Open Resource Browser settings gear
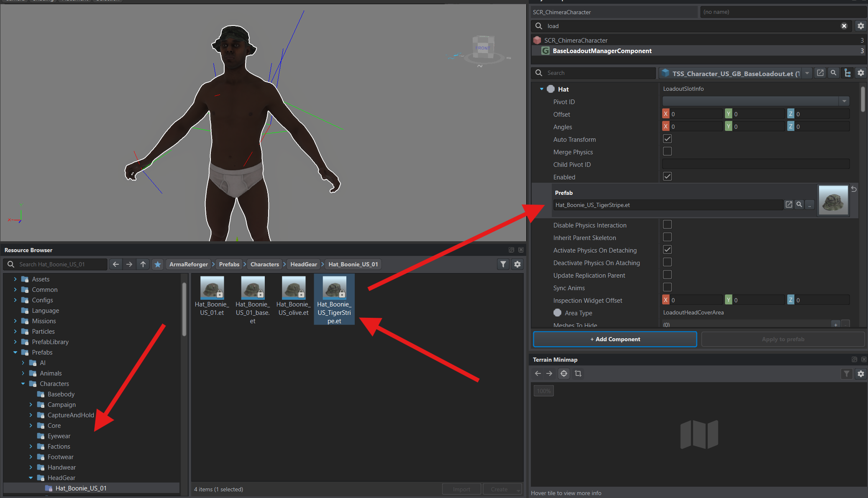Viewport: 868px width, 498px height. point(517,264)
